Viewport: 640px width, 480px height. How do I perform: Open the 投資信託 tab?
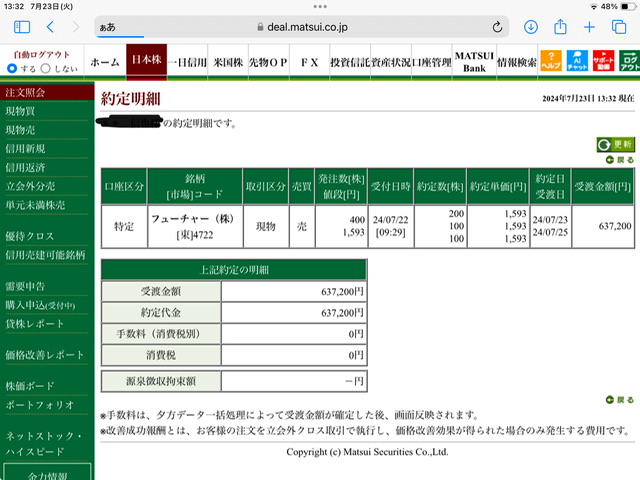[350, 62]
